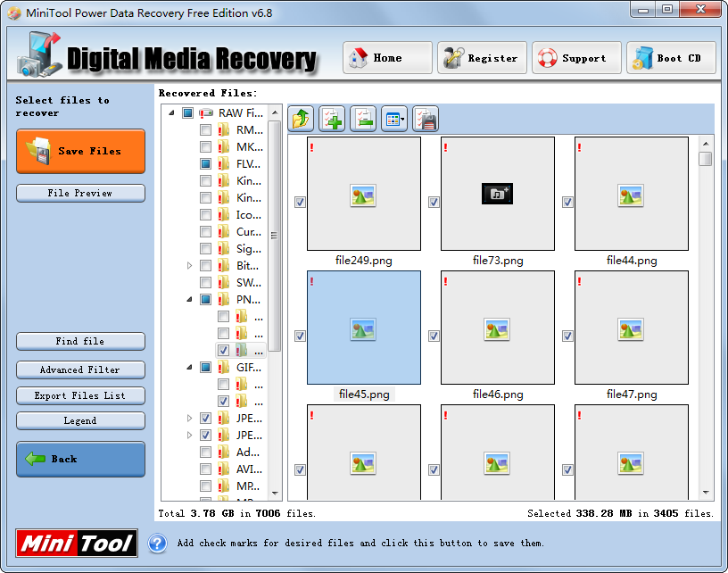The height and width of the screenshot is (573, 728).
Task: Check the SW... folder checkbox
Action: tap(206, 282)
